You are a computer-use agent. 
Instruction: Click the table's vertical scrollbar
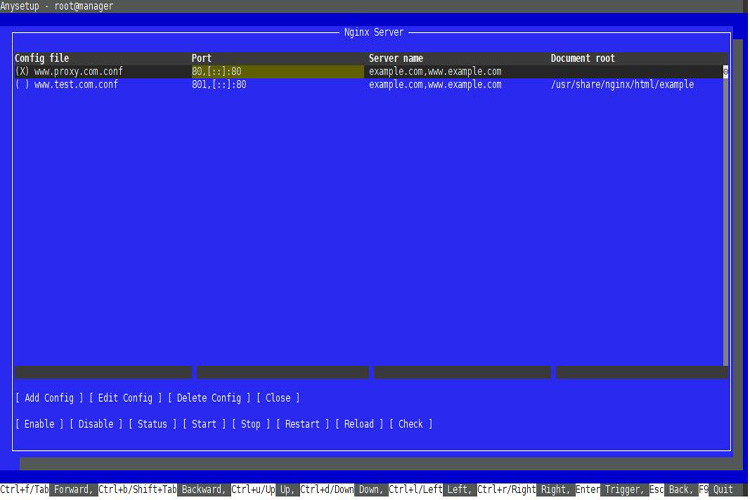click(x=726, y=215)
